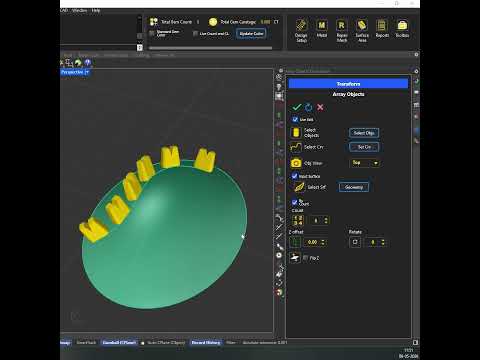The image size is (480, 360).
Task: Click the Update Color button
Action: [251, 33]
